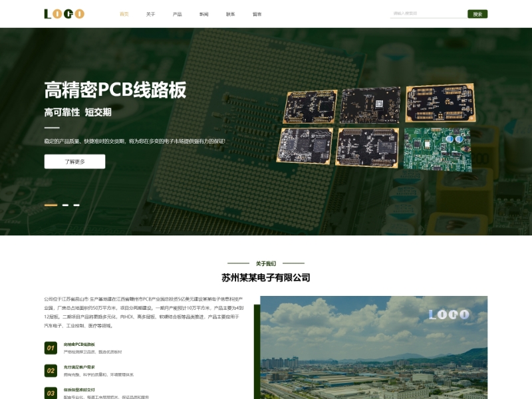Image resolution: width=532 pixels, height=399 pixels.
Task: Click the search input field in the header
Action: pos(426,13)
